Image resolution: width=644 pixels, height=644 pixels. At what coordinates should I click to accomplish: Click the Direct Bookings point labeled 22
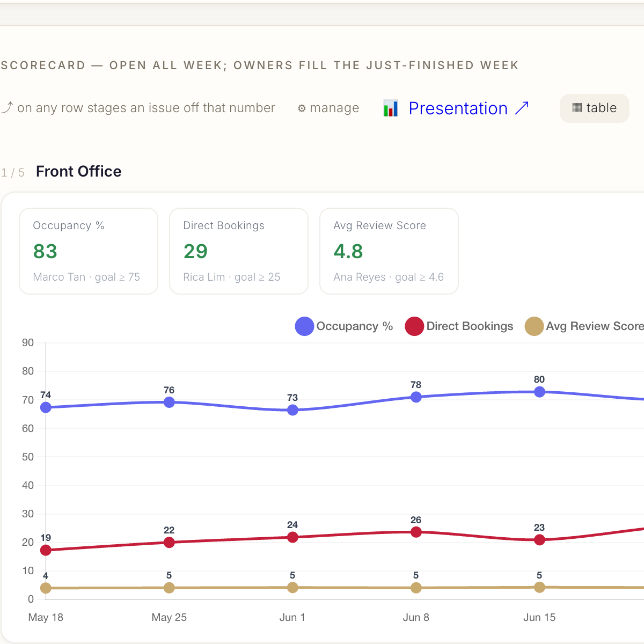(169, 542)
